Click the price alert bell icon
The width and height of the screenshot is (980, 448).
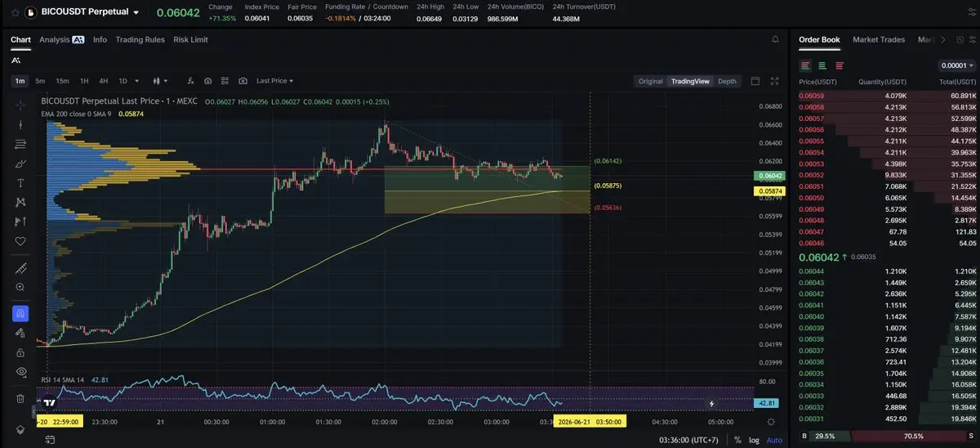pos(775,39)
